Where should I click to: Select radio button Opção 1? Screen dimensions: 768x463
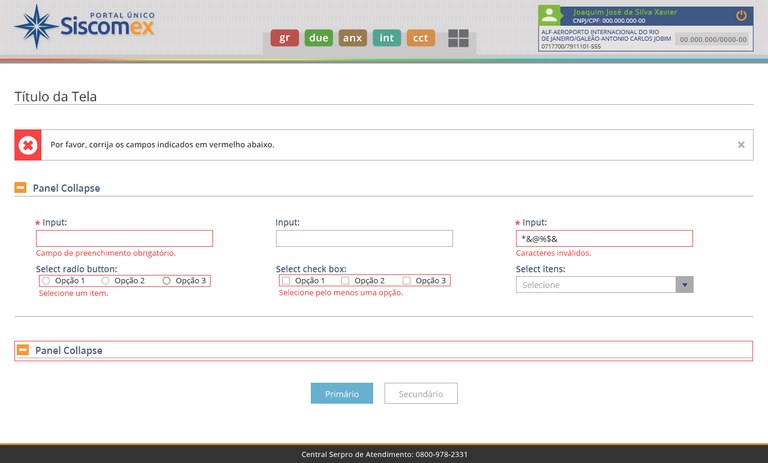tap(46, 281)
